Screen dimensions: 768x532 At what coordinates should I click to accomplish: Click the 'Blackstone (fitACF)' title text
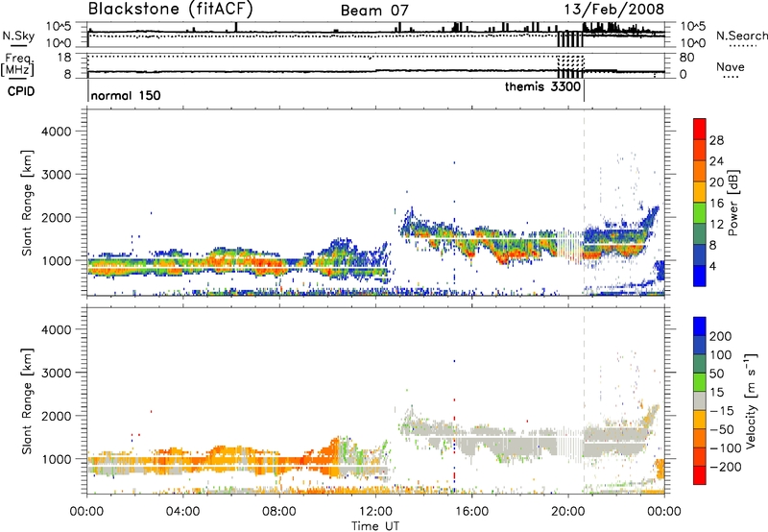click(170, 10)
